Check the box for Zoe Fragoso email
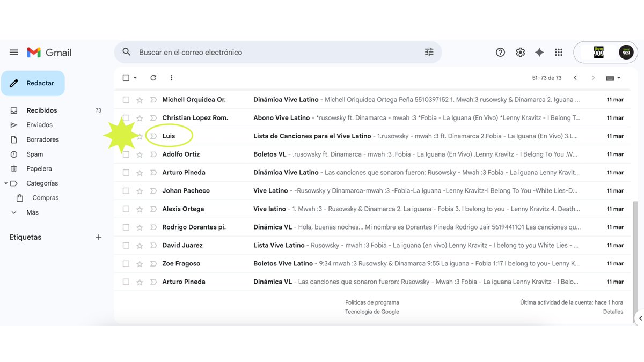Viewport: 644px width, 362px height. coord(126,264)
